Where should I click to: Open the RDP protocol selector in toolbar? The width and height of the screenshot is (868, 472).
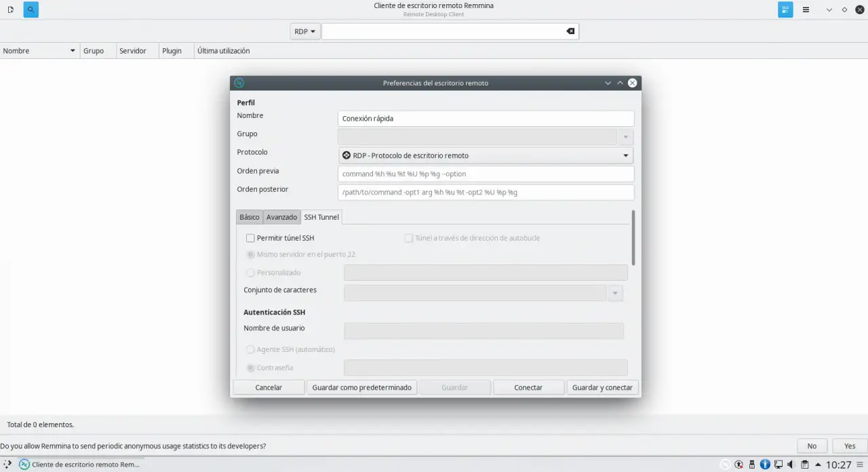pos(304,31)
